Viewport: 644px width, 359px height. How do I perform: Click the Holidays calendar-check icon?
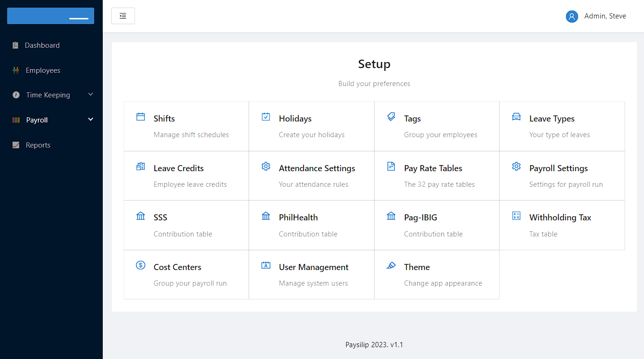click(266, 117)
